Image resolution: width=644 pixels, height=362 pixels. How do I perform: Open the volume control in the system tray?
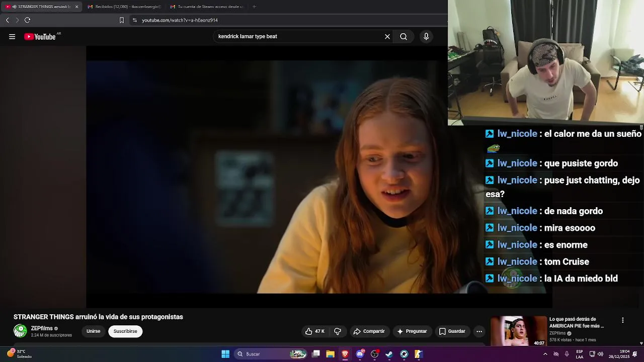600,354
